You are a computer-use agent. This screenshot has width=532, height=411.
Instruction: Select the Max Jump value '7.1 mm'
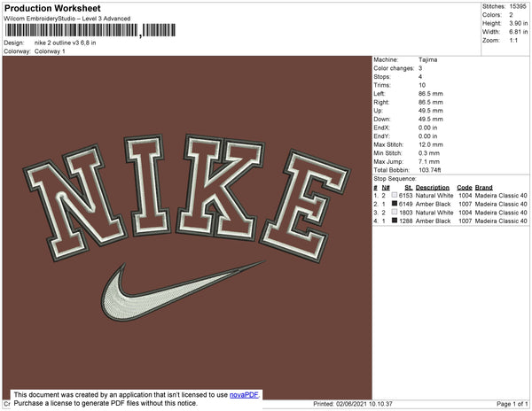click(429, 161)
